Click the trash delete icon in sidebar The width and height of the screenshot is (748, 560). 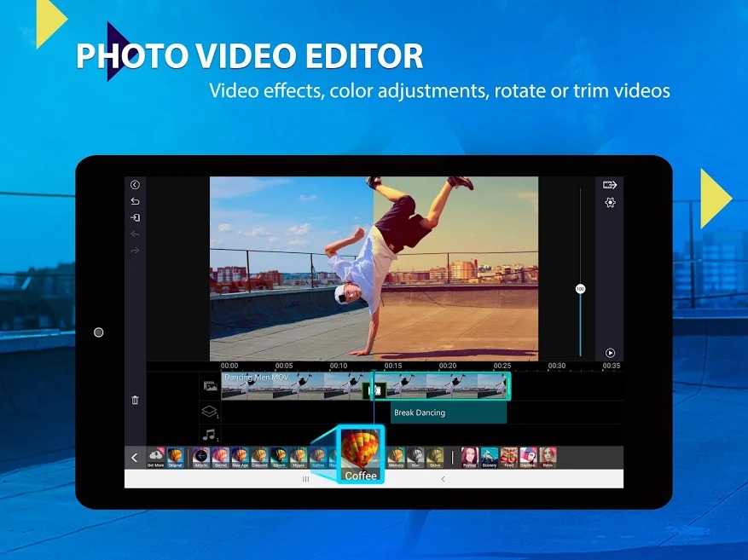click(135, 399)
